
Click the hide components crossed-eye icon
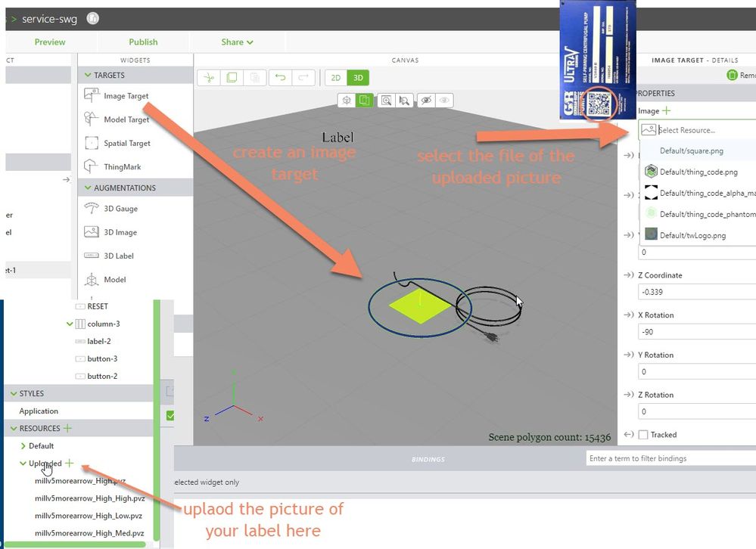426,100
